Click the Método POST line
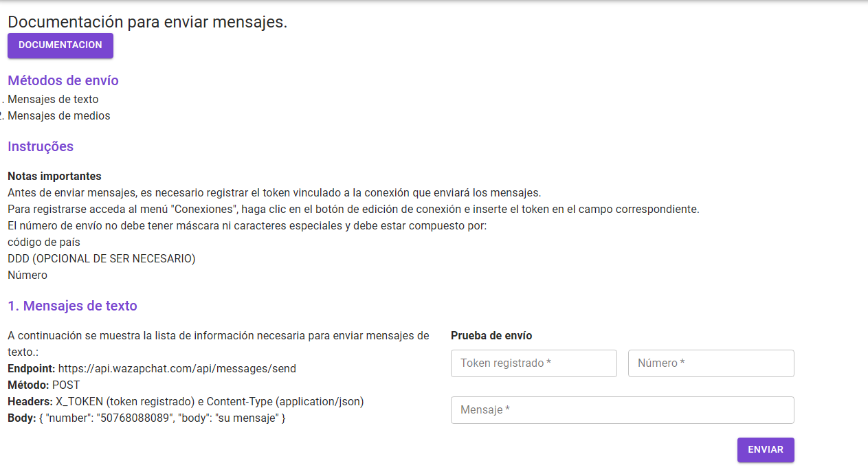Screen dimensions: 868x474 point(44,385)
